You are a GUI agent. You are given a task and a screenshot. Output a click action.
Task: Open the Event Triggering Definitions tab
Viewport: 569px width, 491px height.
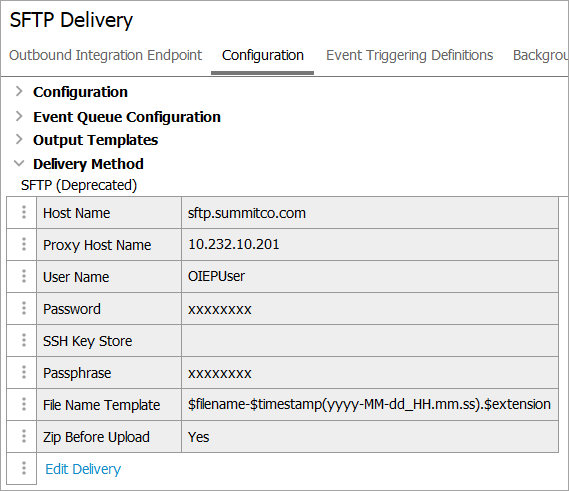click(x=409, y=56)
